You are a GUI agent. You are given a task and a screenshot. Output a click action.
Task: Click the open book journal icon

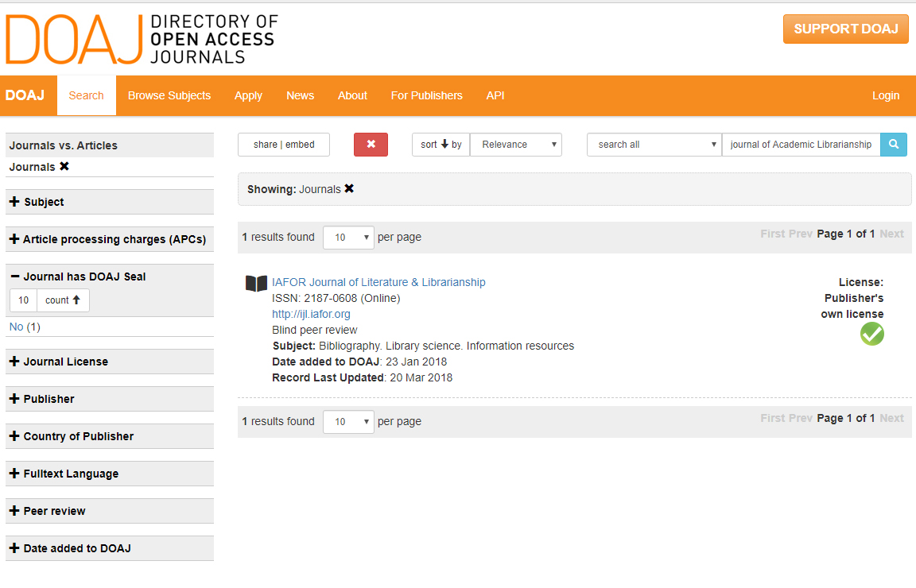coord(256,283)
